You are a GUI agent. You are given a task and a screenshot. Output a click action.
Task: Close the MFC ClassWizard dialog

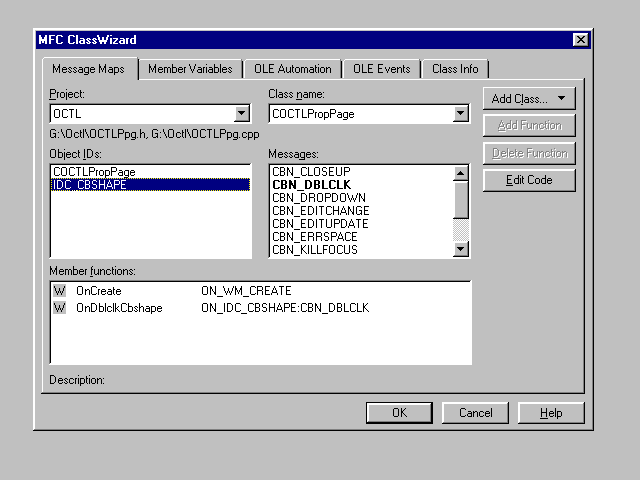pyautogui.click(x=580, y=40)
